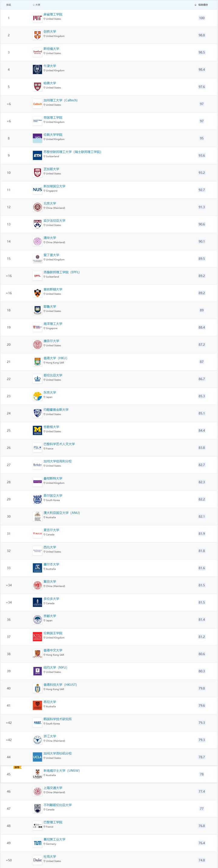The width and height of the screenshot is (218, 868).
Task: Click the KAIST logo
Action: click(x=37, y=723)
